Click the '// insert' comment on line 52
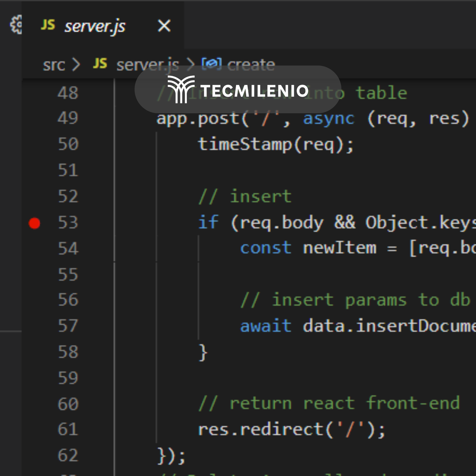The image size is (476, 476). click(x=245, y=197)
